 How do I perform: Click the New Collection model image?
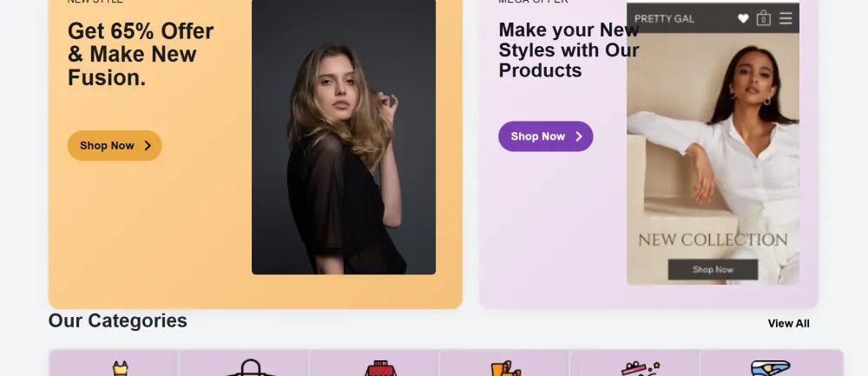pyautogui.click(x=713, y=144)
